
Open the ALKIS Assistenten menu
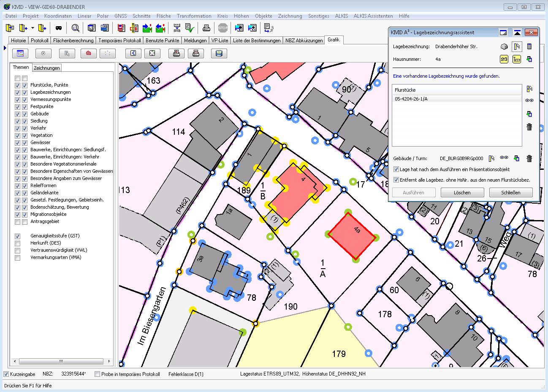pyautogui.click(x=373, y=16)
